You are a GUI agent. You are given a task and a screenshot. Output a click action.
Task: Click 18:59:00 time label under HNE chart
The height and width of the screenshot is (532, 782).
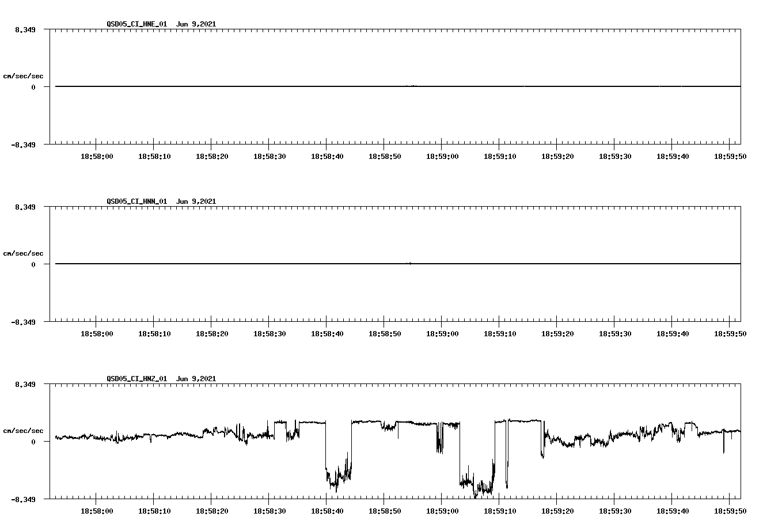pos(442,156)
